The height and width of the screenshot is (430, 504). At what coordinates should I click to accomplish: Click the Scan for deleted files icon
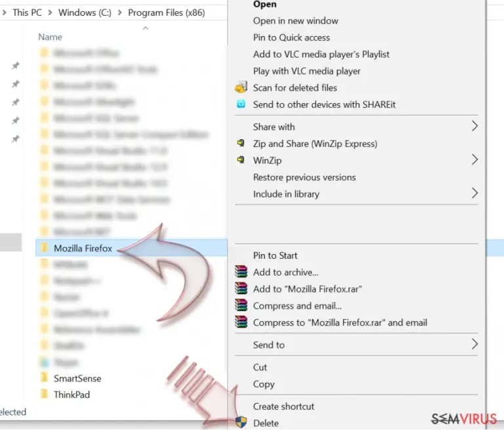coord(241,87)
